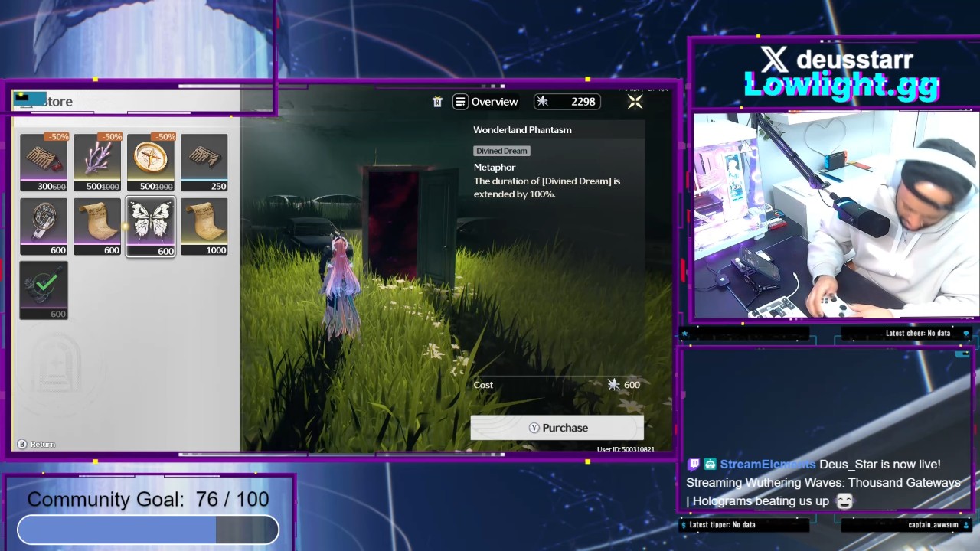Screen dimensions: 980x551
Task: Click the crown R icon beside Overview
Action: point(437,102)
